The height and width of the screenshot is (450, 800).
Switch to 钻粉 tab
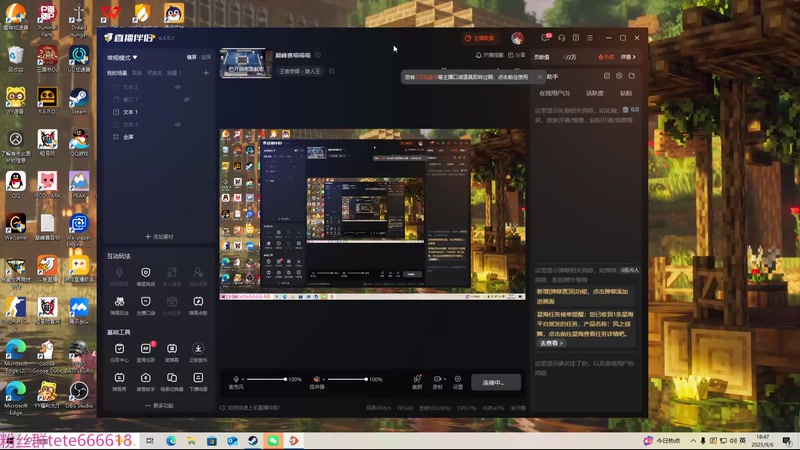click(x=626, y=93)
